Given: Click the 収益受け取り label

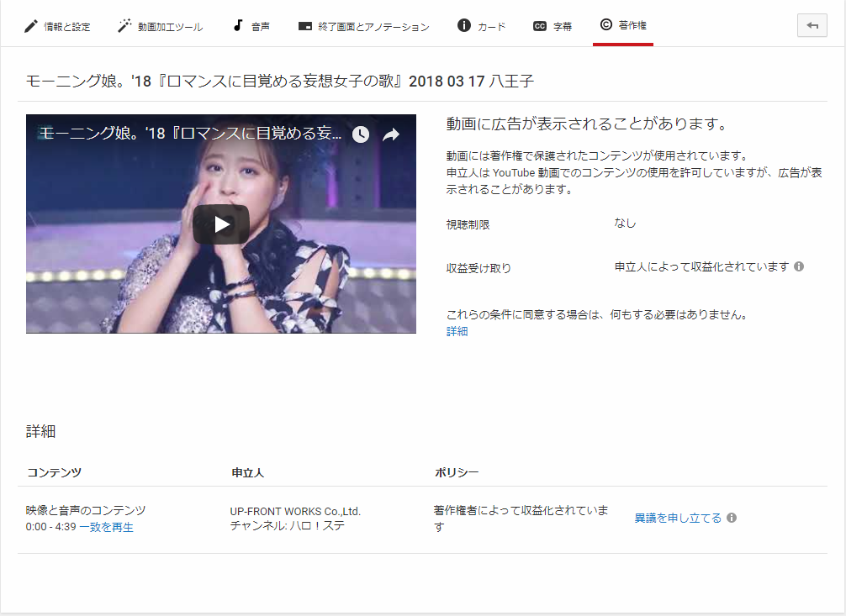Looking at the screenshot, I should 479,268.
